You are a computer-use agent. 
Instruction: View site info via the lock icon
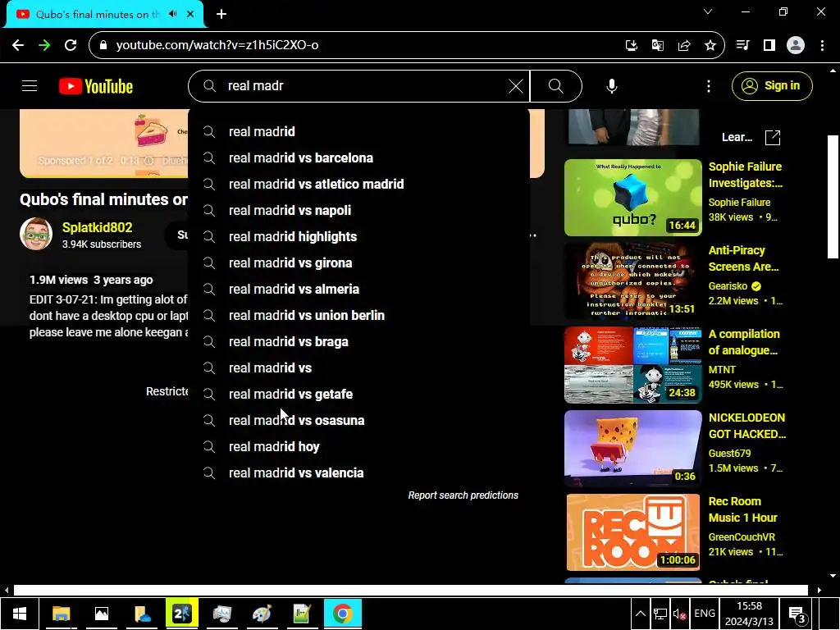pos(103,45)
